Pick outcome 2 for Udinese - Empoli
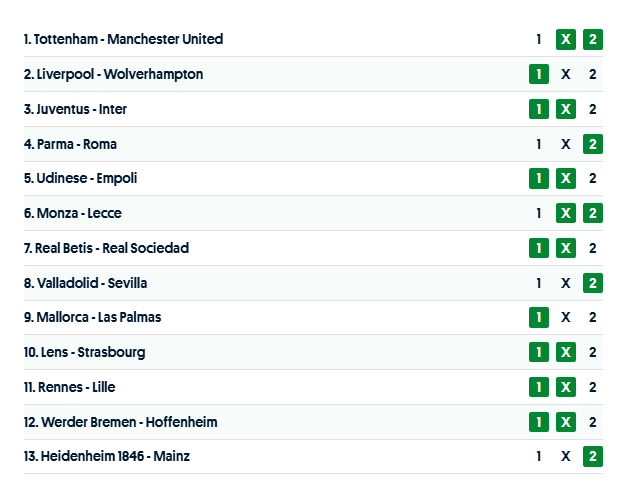625x484 pixels. click(593, 178)
